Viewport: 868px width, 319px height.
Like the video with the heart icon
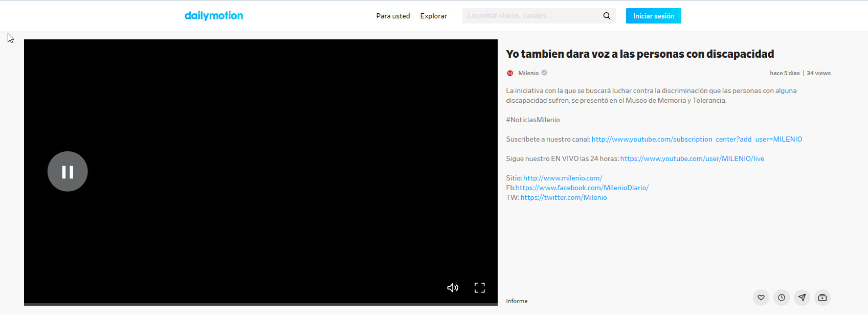click(761, 298)
